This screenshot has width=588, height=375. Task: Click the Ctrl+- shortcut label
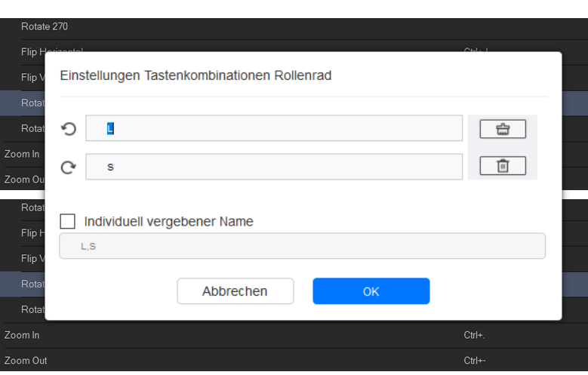click(x=474, y=361)
